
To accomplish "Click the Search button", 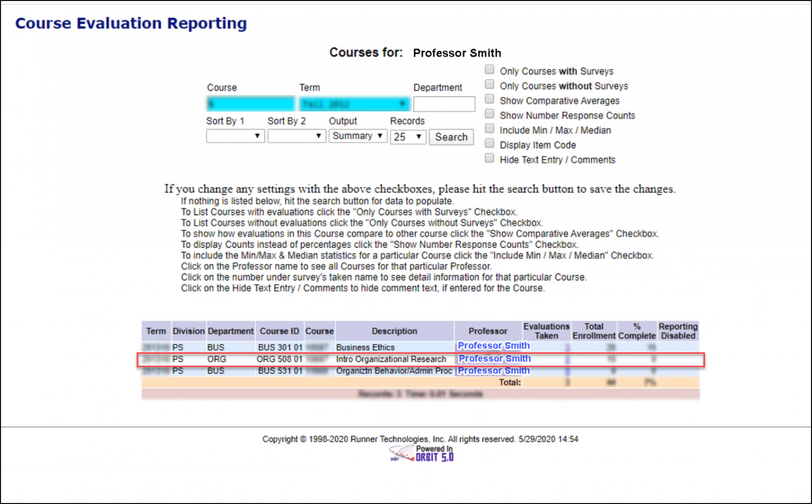I will click(x=451, y=137).
